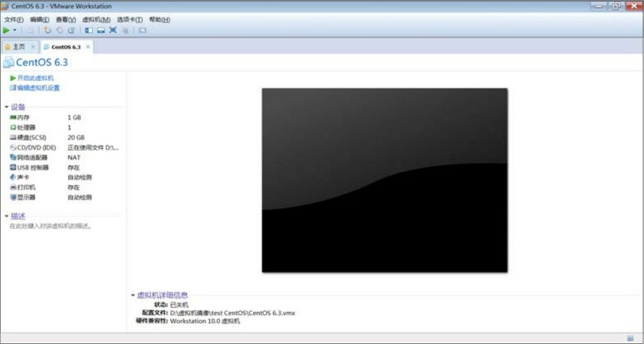
Task: Click the status bar icon at bottom right
Action: click(630, 338)
